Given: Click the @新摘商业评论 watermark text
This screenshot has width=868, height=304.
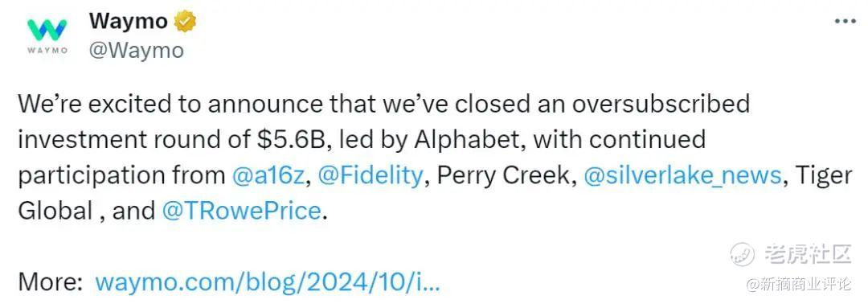Looking at the screenshot, I should click(799, 284).
